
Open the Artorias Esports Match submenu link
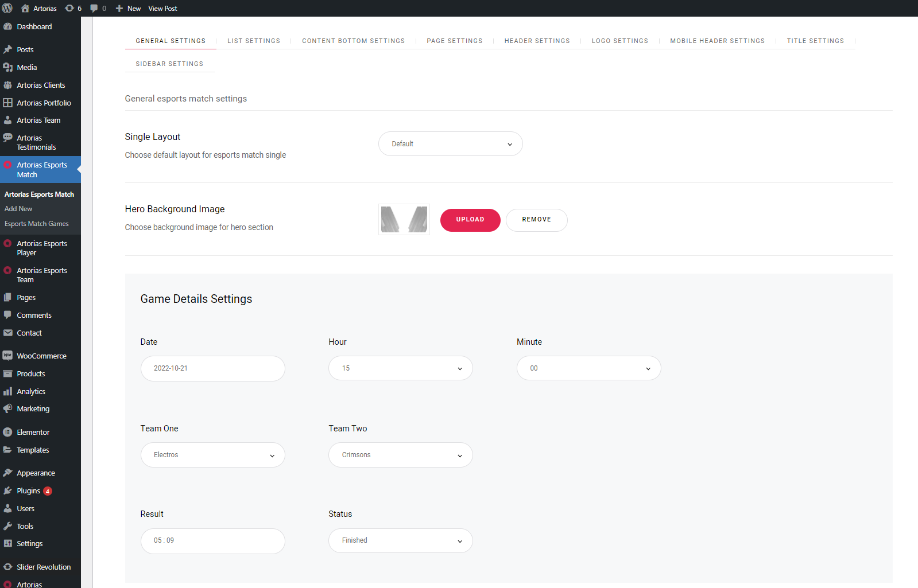tap(39, 194)
